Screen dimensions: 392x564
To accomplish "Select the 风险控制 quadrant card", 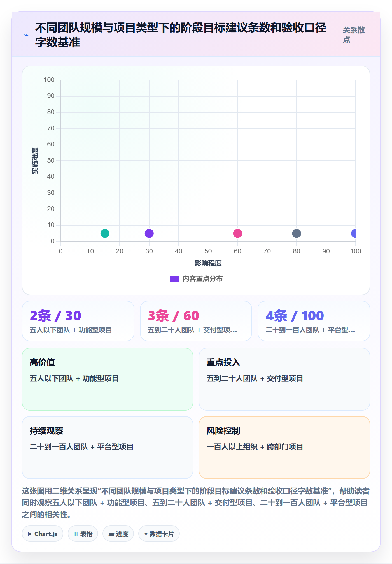I will click(x=284, y=448).
